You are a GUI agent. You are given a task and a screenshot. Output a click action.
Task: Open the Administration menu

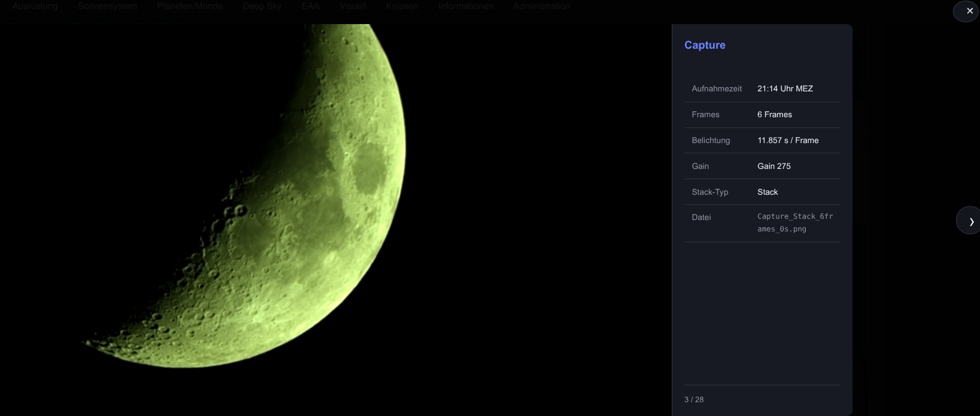(541, 6)
